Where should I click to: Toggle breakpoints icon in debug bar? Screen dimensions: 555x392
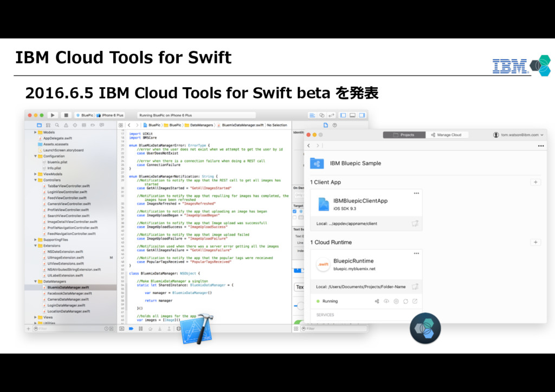[x=131, y=329]
